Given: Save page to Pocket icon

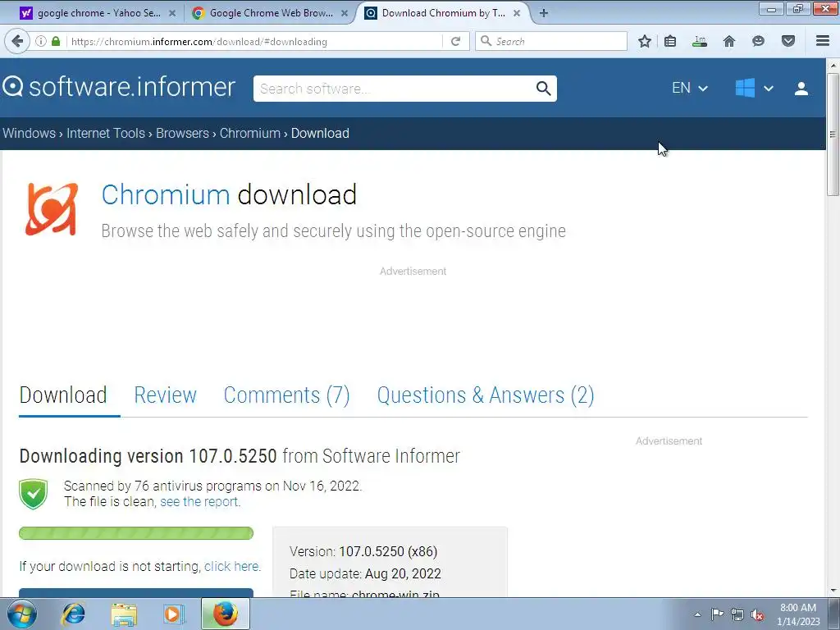Looking at the screenshot, I should pos(788,41).
